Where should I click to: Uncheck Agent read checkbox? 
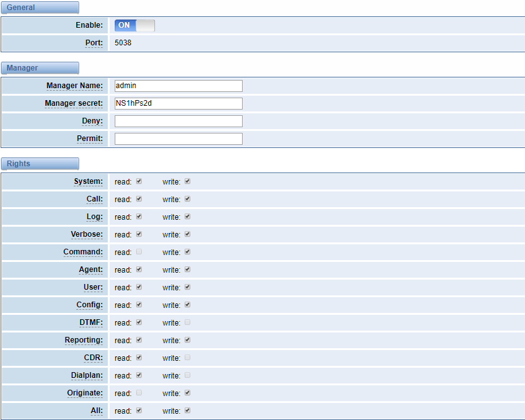tap(139, 270)
